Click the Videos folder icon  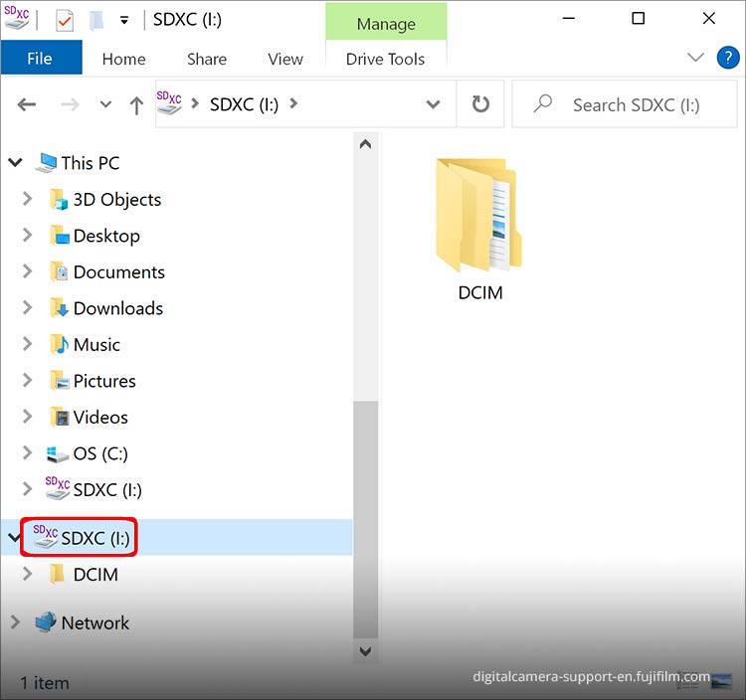(59, 417)
